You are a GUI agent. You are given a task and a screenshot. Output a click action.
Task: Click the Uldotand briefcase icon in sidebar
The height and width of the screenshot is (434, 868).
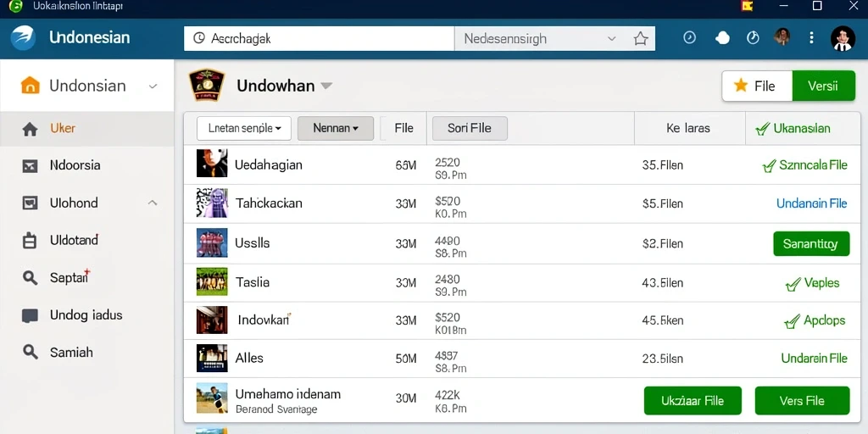click(30, 240)
